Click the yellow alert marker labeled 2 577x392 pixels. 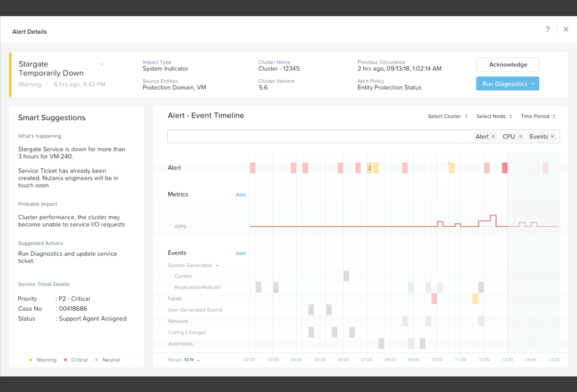(369, 168)
